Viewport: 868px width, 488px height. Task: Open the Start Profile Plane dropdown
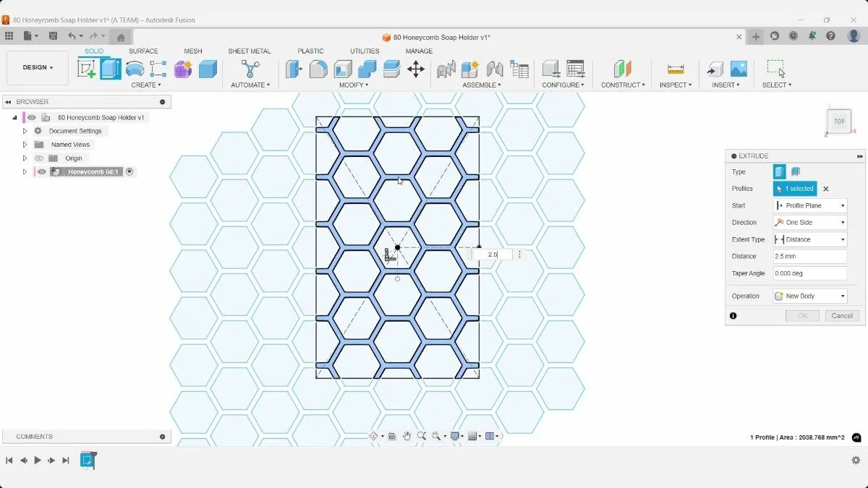pos(809,206)
